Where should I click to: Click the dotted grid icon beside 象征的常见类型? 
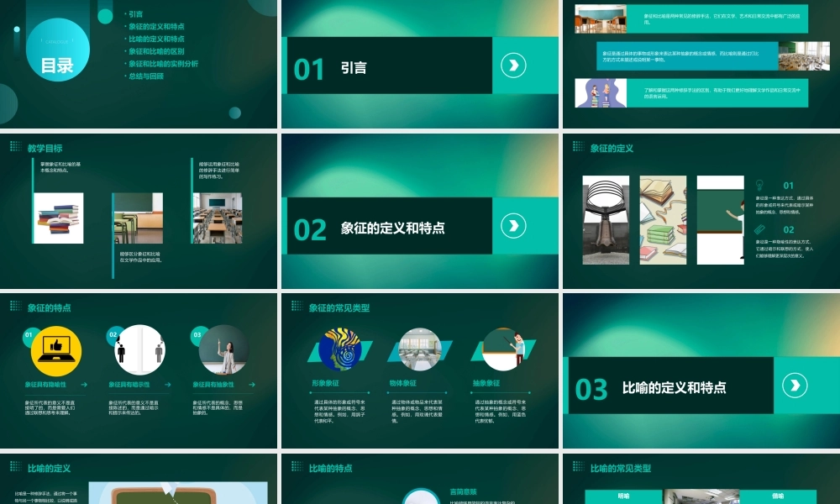coord(297,306)
